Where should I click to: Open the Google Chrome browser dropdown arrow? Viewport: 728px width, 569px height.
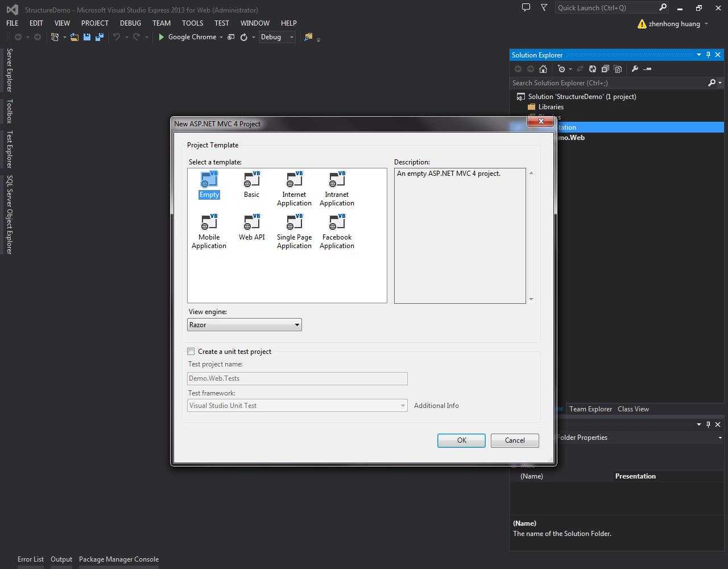221,37
